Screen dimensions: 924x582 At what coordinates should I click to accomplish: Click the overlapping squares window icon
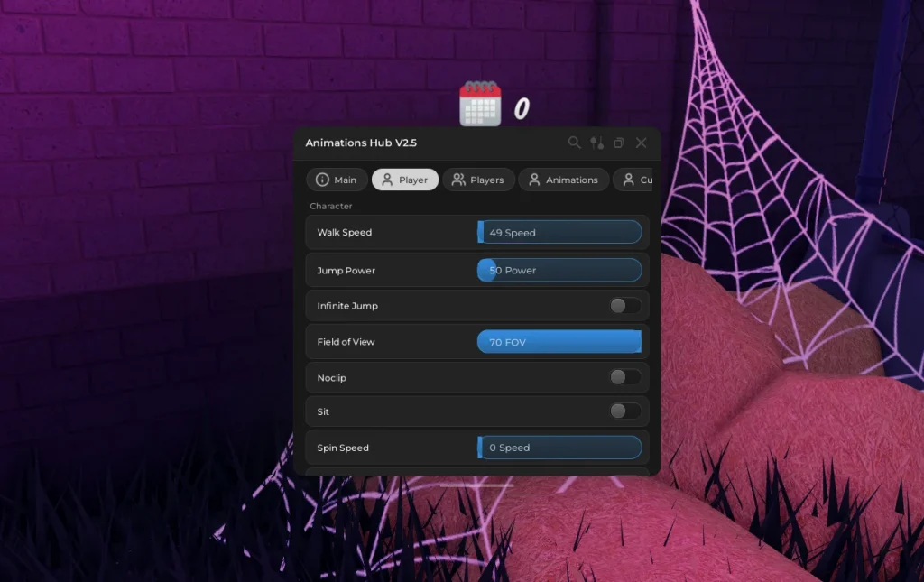[x=619, y=143]
